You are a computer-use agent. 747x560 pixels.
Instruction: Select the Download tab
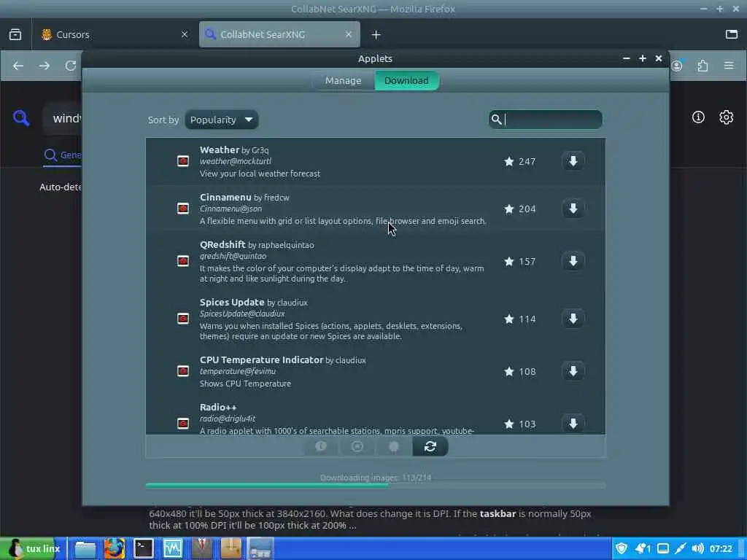(x=406, y=80)
